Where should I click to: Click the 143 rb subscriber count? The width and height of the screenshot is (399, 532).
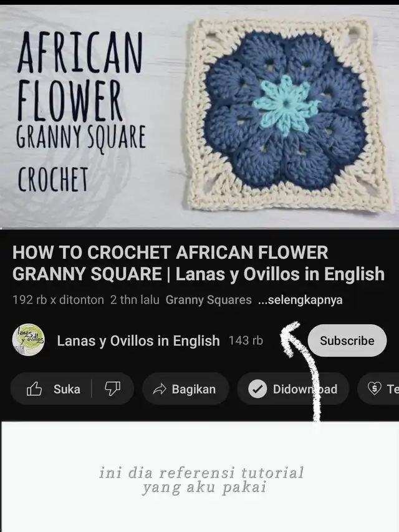coord(246,341)
